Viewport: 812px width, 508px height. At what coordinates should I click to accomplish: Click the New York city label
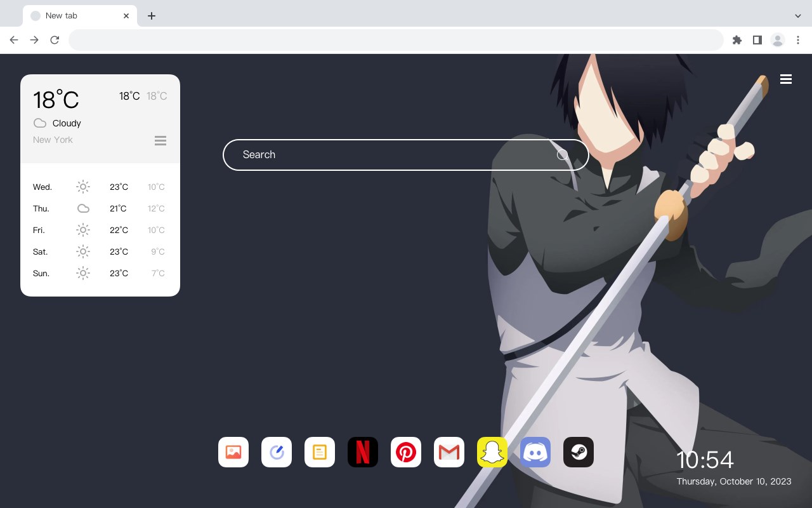click(53, 140)
